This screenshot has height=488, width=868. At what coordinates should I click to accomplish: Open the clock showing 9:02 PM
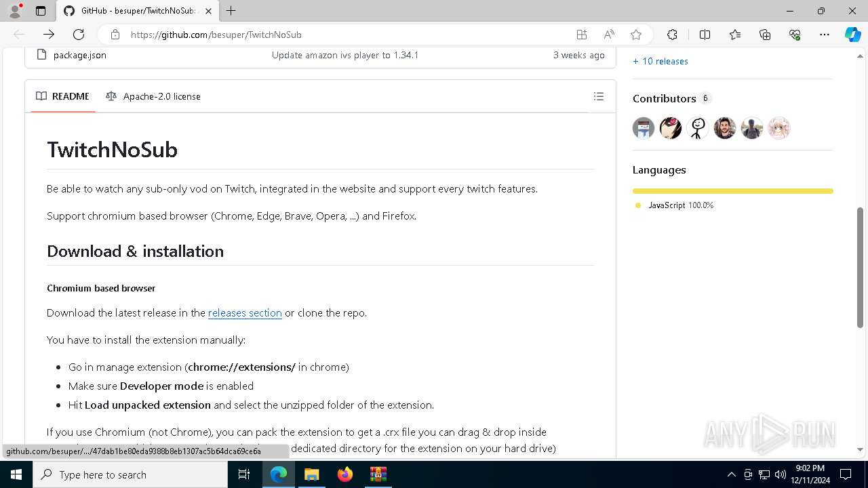pos(810,474)
